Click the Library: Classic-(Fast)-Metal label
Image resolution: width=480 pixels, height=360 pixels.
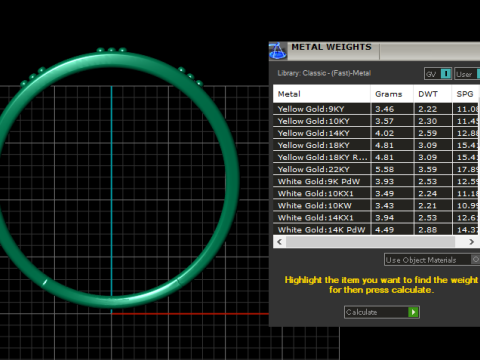coord(324,73)
